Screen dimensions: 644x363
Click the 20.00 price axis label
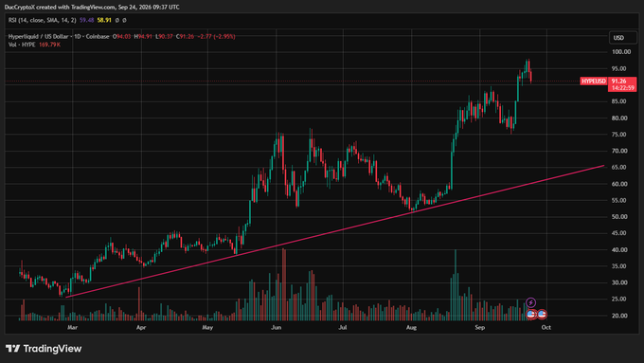[619, 316]
